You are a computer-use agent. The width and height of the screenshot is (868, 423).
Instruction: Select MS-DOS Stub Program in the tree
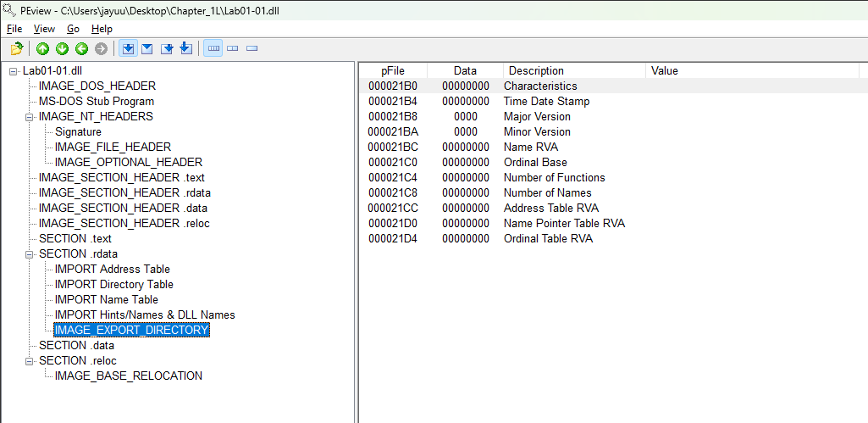point(97,102)
